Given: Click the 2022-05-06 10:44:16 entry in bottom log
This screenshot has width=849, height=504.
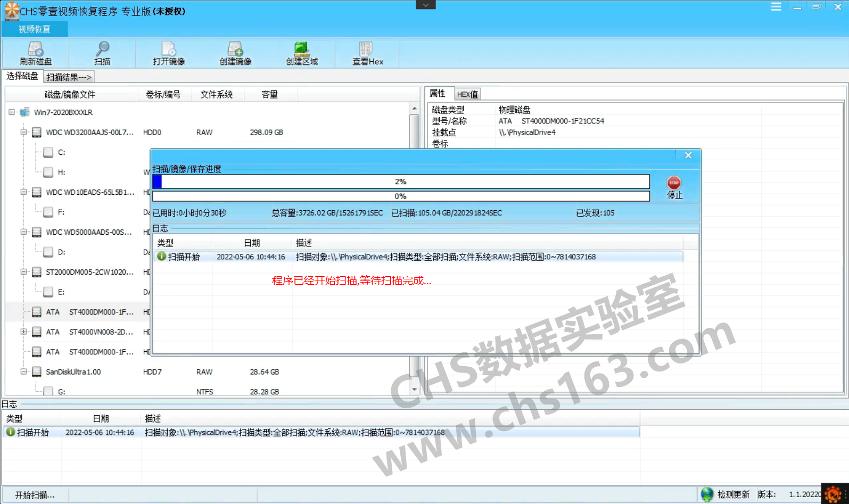Looking at the screenshot, I should coord(100,433).
